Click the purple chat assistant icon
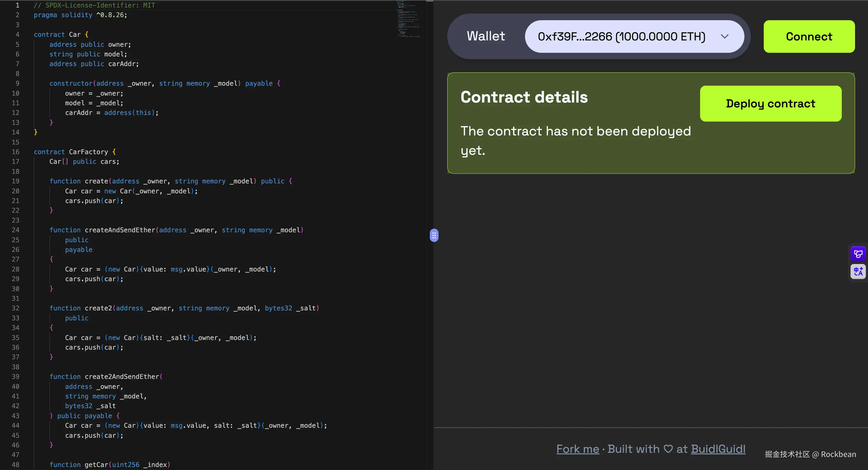 point(858,253)
